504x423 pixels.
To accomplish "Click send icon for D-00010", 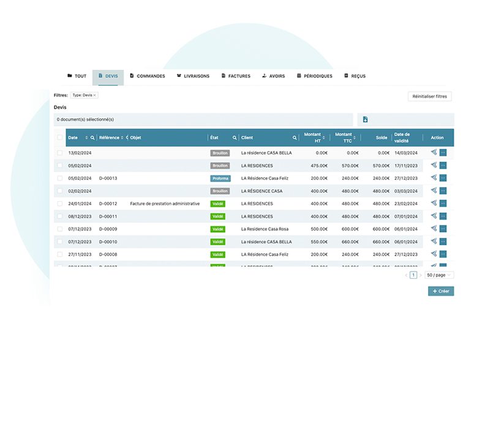I will click(434, 242).
